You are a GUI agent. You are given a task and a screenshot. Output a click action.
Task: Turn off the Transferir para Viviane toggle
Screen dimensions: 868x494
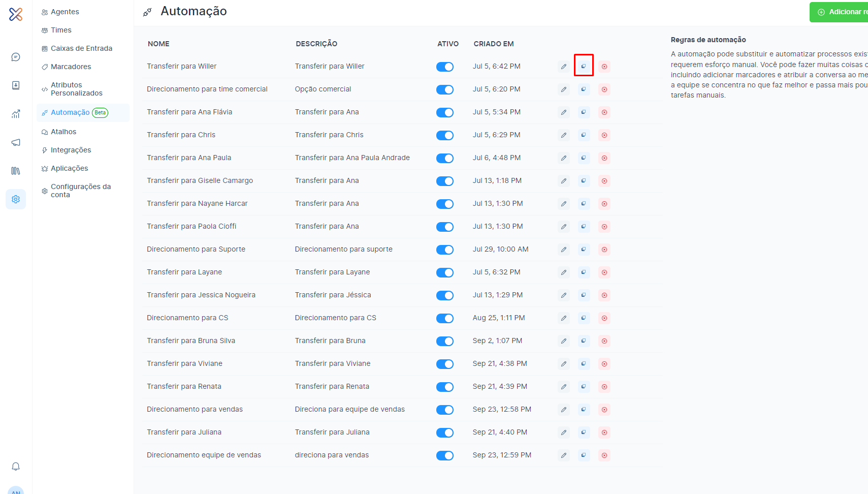445,364
